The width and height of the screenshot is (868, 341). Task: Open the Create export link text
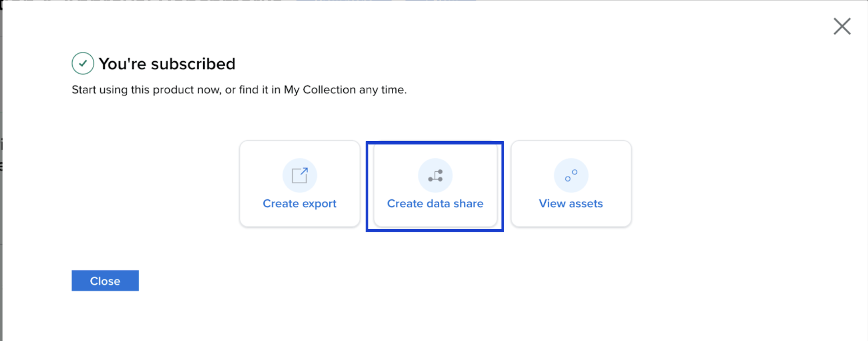(299, 203)
